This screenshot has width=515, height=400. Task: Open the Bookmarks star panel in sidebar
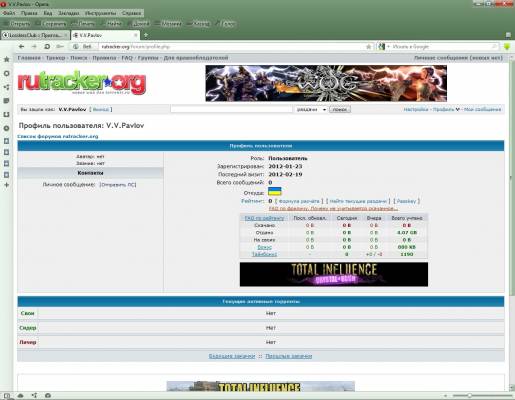(6, 59)
